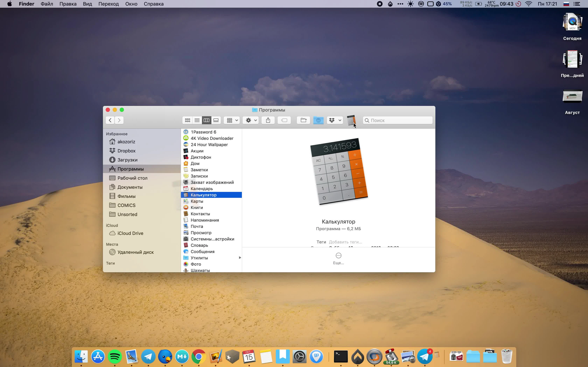Open Вид menu from menu bar
Screen dimensions: 588x367
pyautogui.click(x=87, y=4)
